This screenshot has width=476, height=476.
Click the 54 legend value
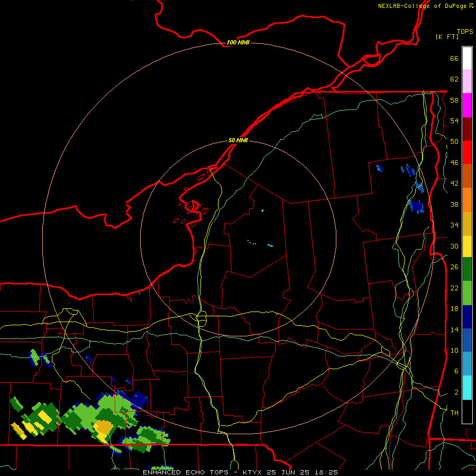[x=454, y=121]
